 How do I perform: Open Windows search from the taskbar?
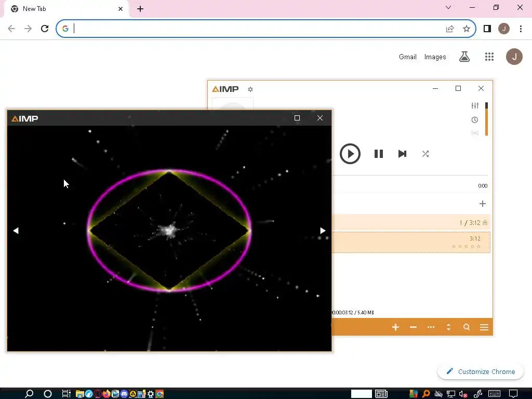click(29, 394)
